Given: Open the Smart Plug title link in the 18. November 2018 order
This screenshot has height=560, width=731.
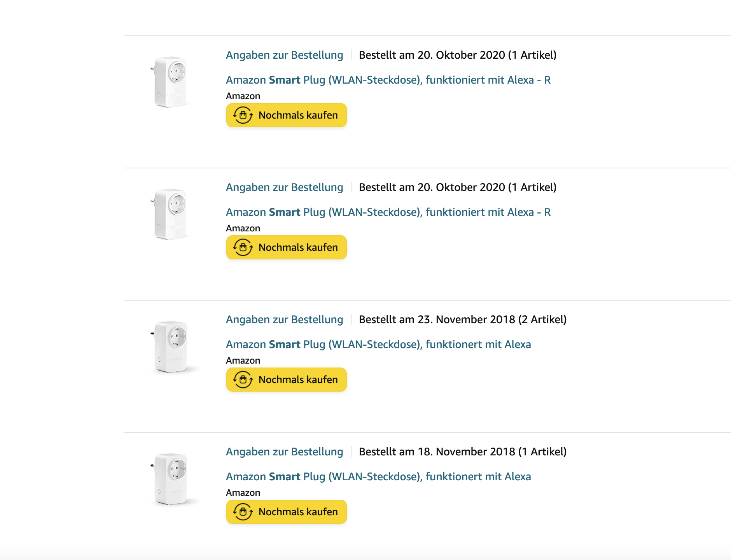Looking at the screenshot, I should click(378, 477).
